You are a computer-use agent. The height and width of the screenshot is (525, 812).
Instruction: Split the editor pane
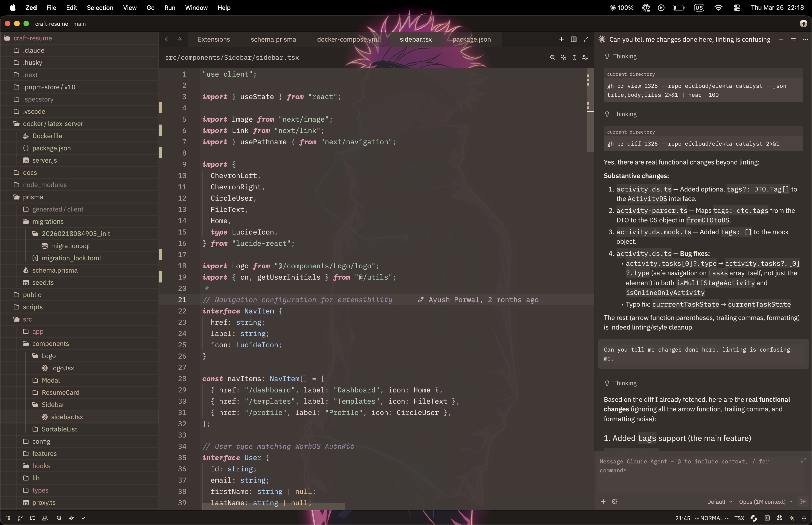tap(574, 39)
